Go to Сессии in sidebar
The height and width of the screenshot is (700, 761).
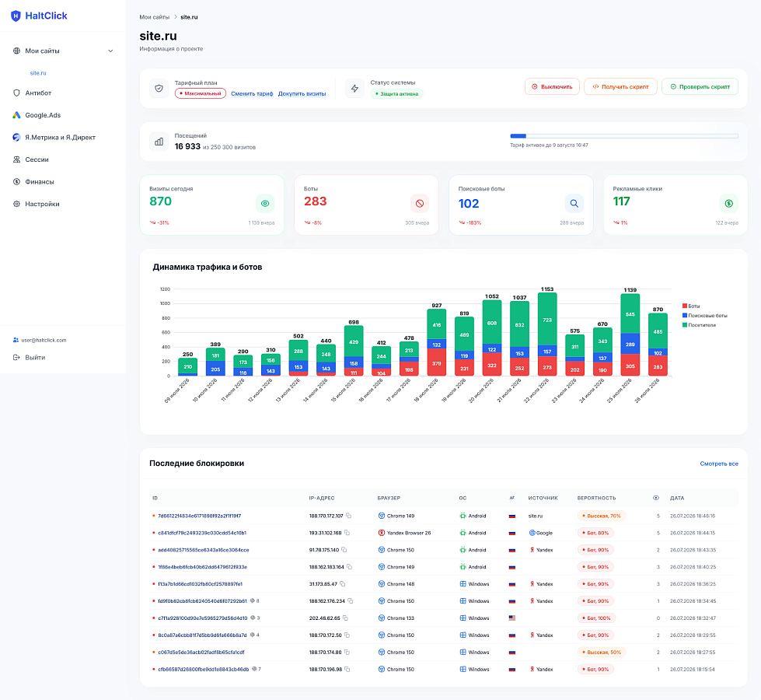37,159
